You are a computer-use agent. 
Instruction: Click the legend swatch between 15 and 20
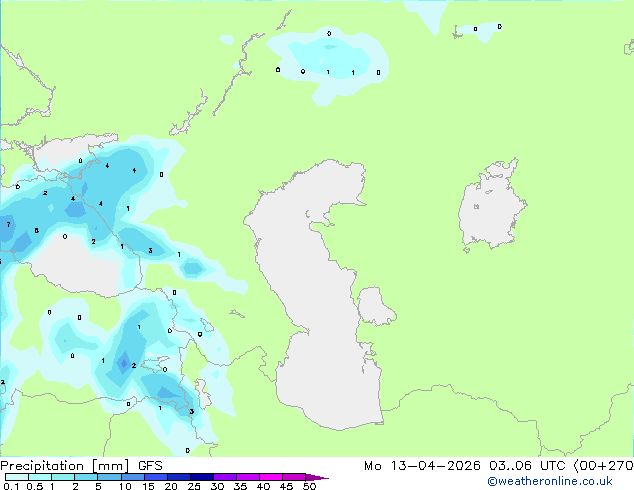click(155, 477)
